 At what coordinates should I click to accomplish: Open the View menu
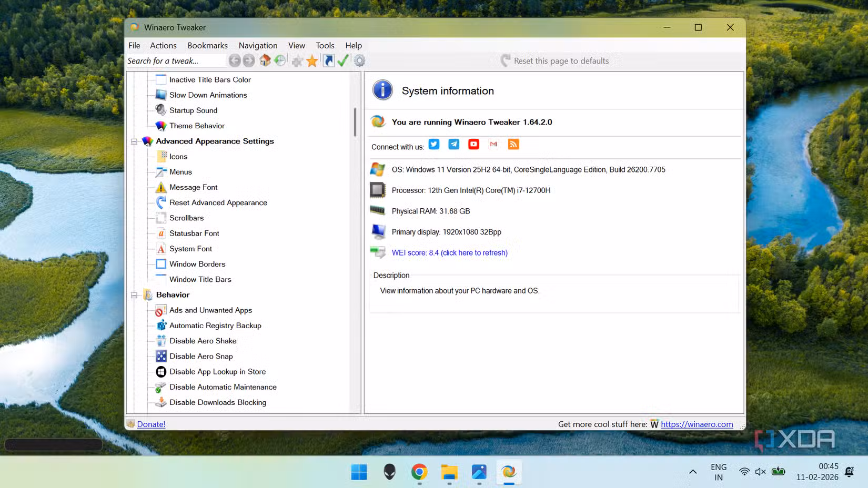coord(296,45)
